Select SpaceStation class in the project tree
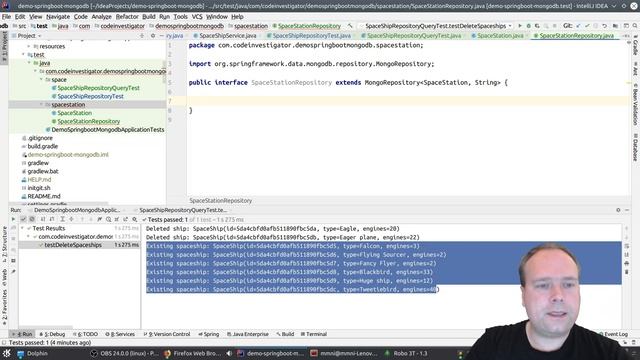The width and height of the screenshot is (640, 360). (74, 113)
